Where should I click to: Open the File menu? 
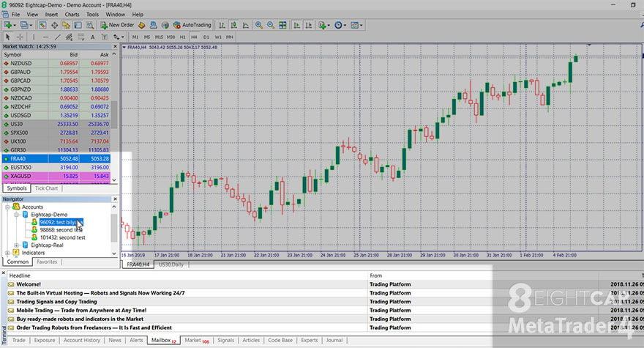[15, 15]
